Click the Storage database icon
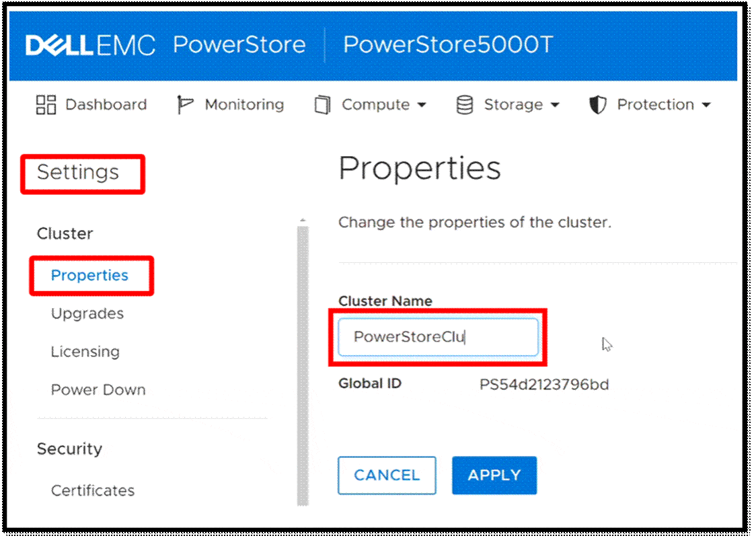Viewport: 756px width, 538px height. click(465, 105)
